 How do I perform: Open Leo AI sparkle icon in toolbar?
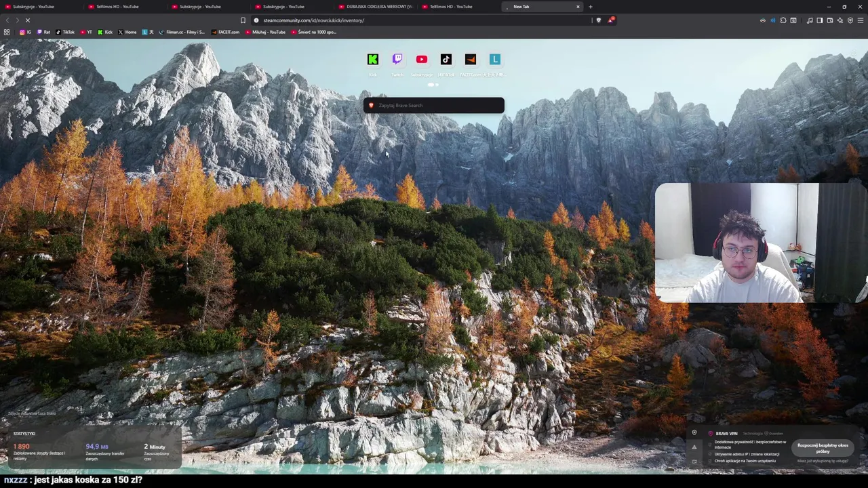840,20
